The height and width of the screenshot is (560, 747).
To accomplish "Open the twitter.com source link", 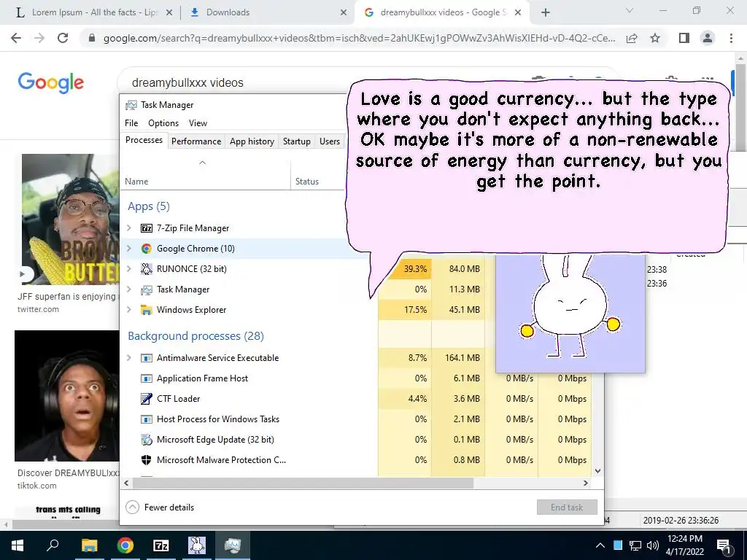I will (38, 309).
